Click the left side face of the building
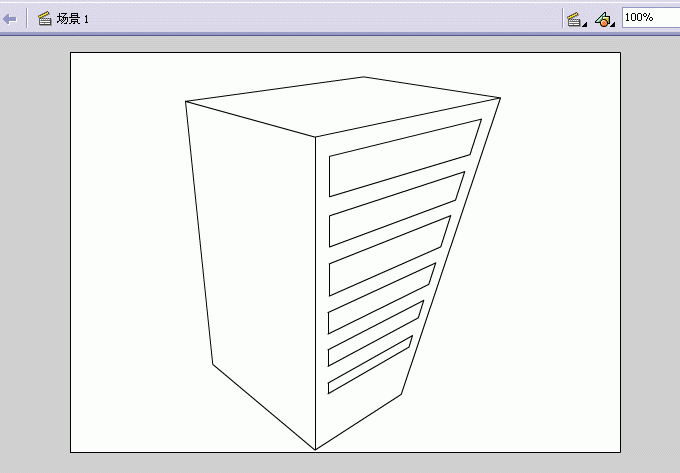This screenshot has height=473, width=680. pos(258,260)
